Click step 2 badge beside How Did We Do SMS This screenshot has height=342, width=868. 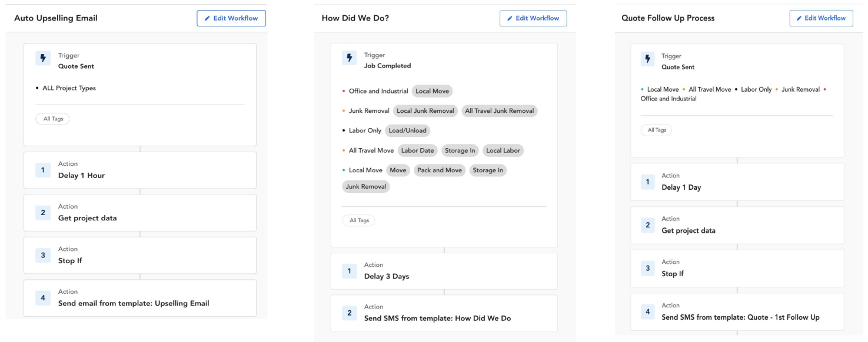pyautogui.click(x=349, y=313)
